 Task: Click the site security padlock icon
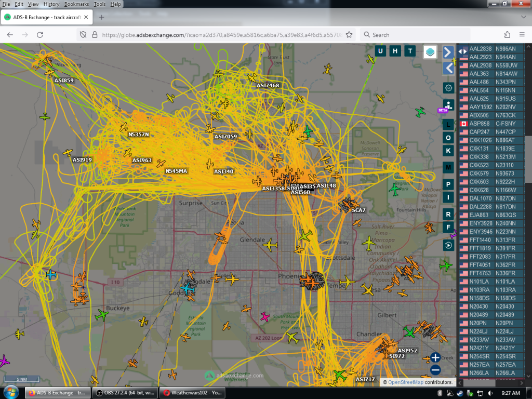point(95,35)
